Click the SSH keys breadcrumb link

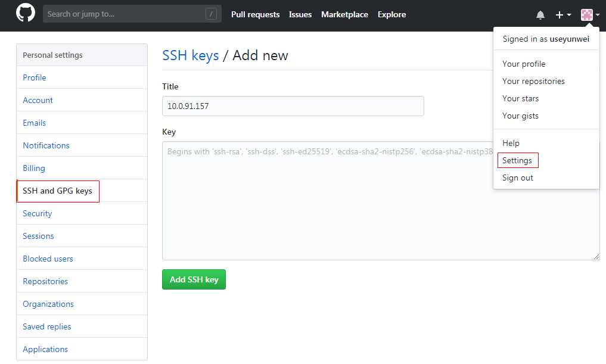(191, 55)
